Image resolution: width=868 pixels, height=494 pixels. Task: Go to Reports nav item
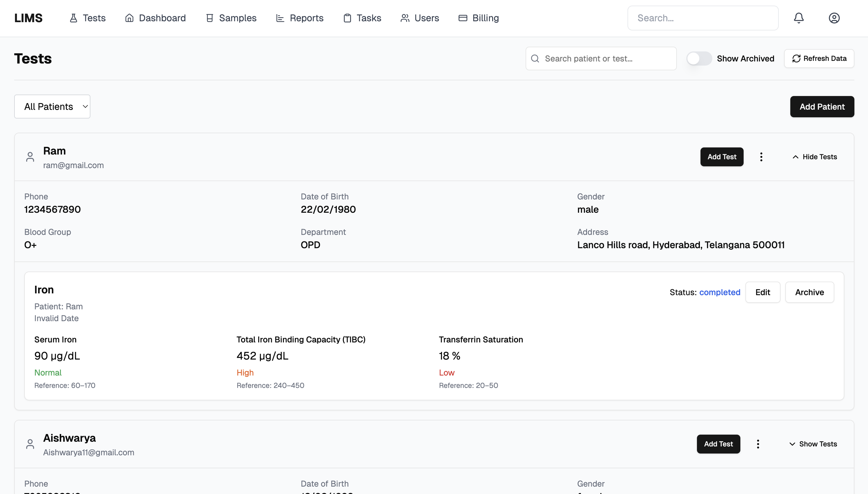point(300,18)
